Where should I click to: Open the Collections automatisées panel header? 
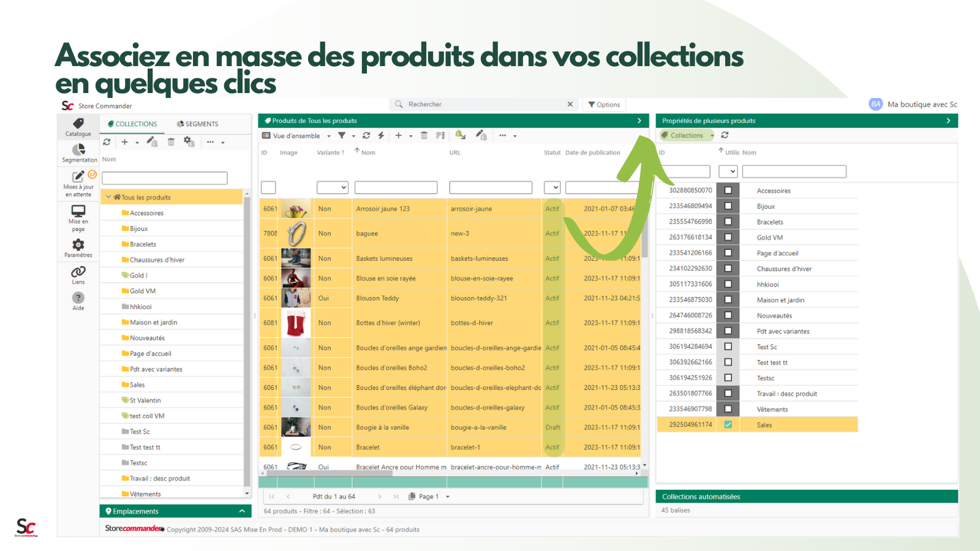coord(807,497)
